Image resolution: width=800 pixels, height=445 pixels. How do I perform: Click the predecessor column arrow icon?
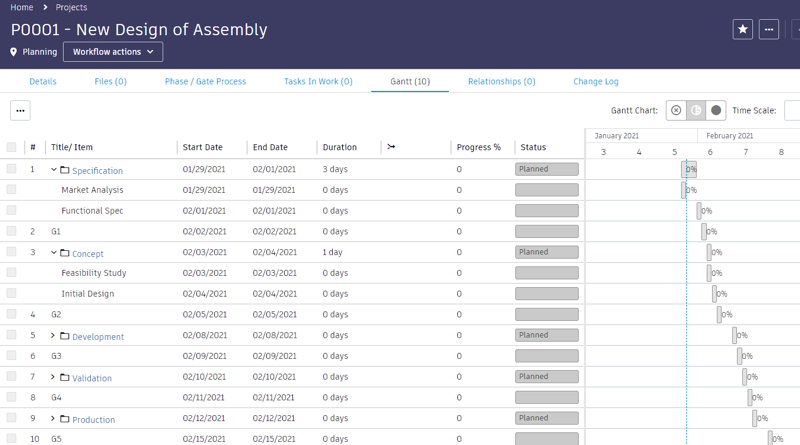tap(391, 147)
